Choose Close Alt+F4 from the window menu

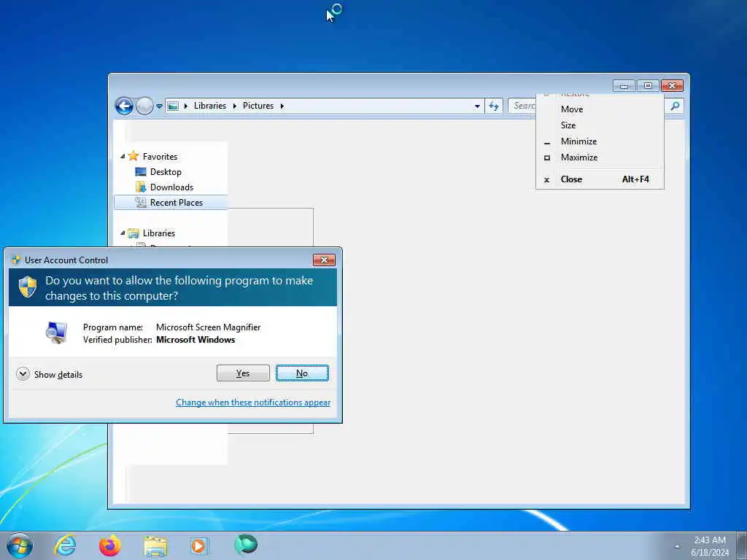coord(600,179)
